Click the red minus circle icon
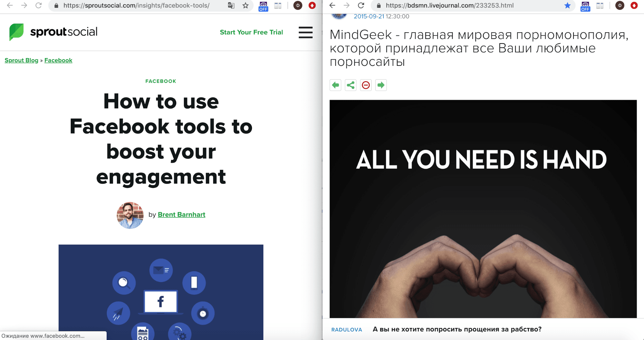The height and width of the screenshot is (340, 644). 366,85
